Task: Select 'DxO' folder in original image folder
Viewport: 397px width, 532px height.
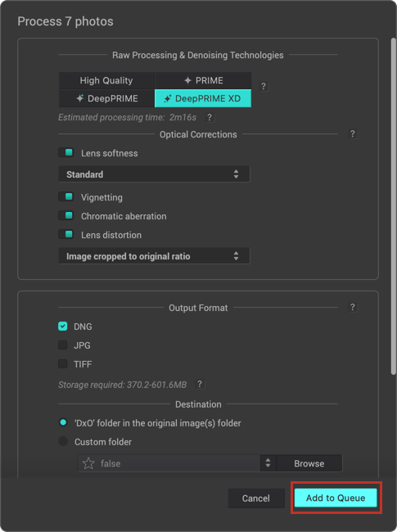Action: pyautogui.click(x=63, y=423)
